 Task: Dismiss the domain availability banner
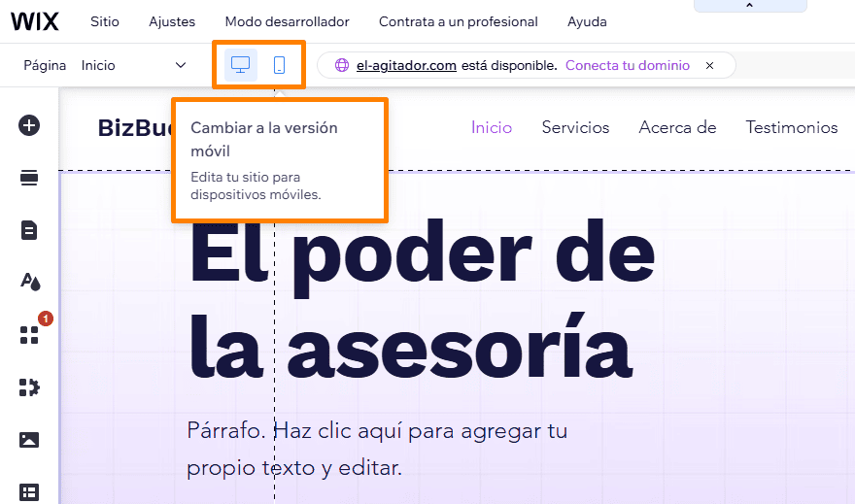709,65
